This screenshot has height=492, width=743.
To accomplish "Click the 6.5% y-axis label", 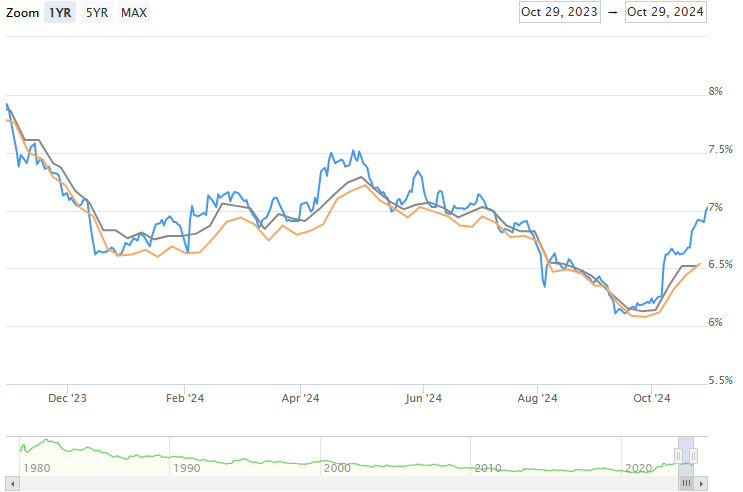I will click(720, 264).
